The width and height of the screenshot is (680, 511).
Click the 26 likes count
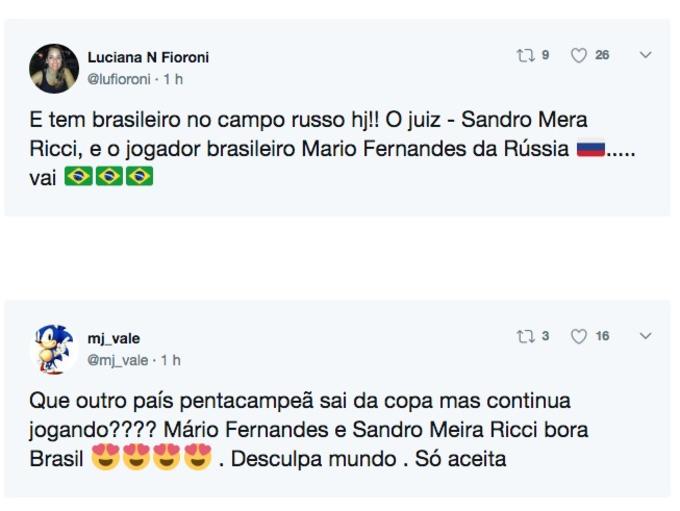602,56
